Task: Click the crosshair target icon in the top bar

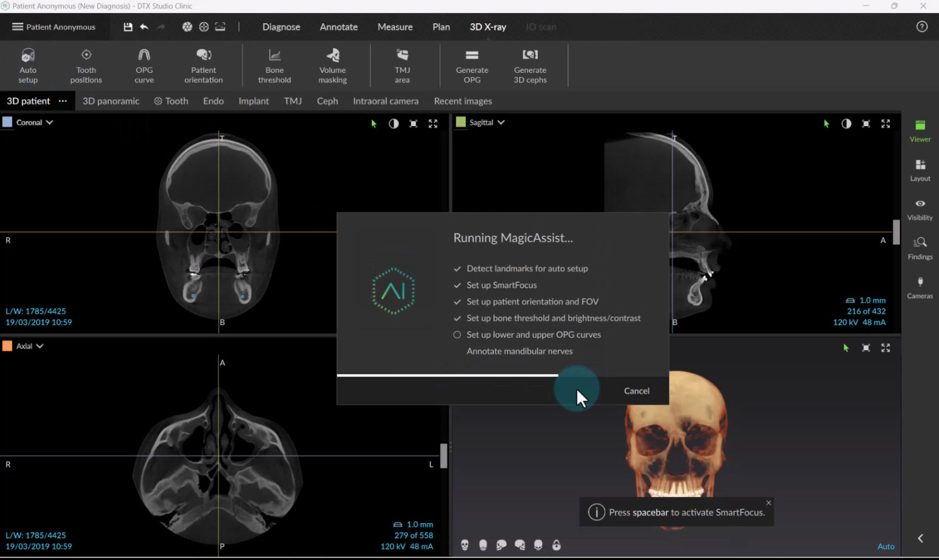Action: click(204, 27)
